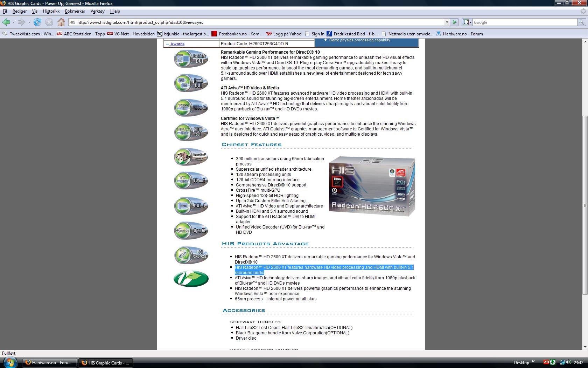
Task: Click the green leaf eco badge
Action: (x=191, y=279)
